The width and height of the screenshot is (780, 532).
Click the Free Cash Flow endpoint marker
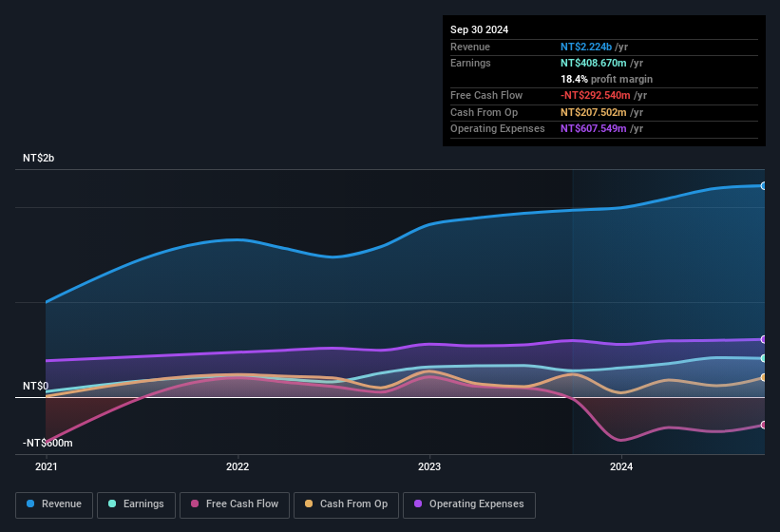(763, 425)
